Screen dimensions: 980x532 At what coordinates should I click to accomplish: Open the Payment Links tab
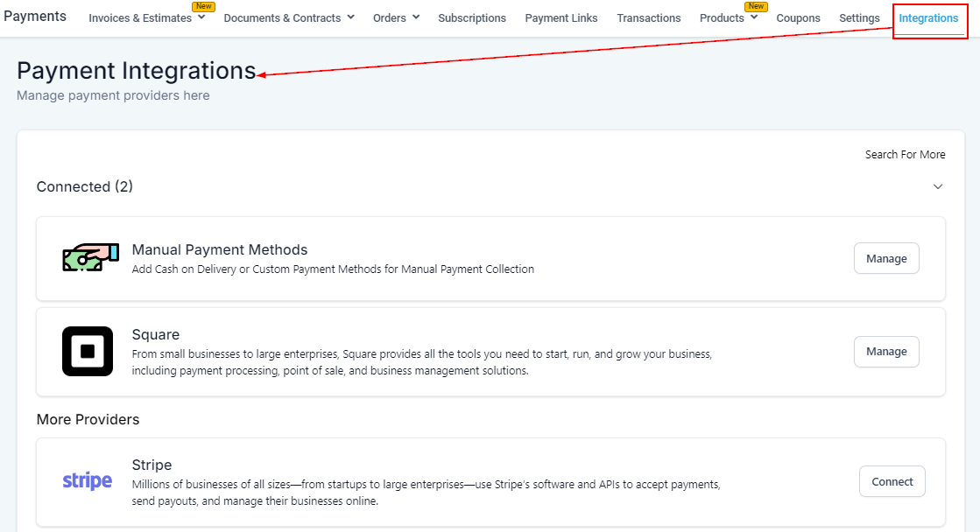[x=561, y=18]
